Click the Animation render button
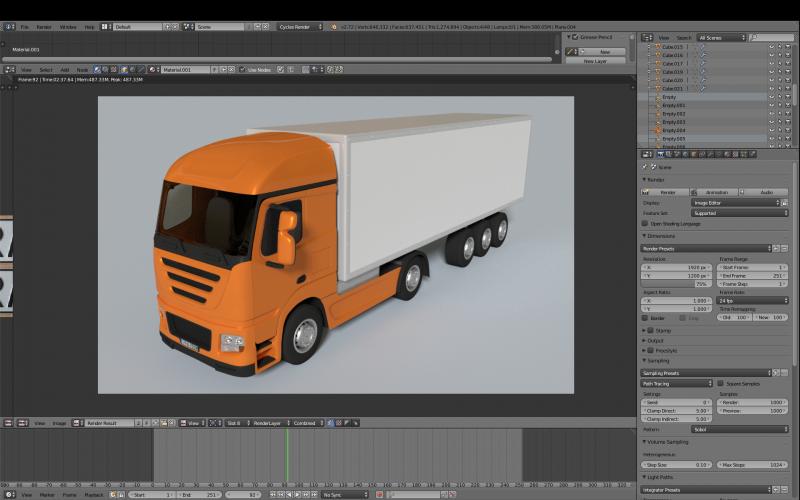The height and width of the screenshot is (500, 800). tap(714, 192)
